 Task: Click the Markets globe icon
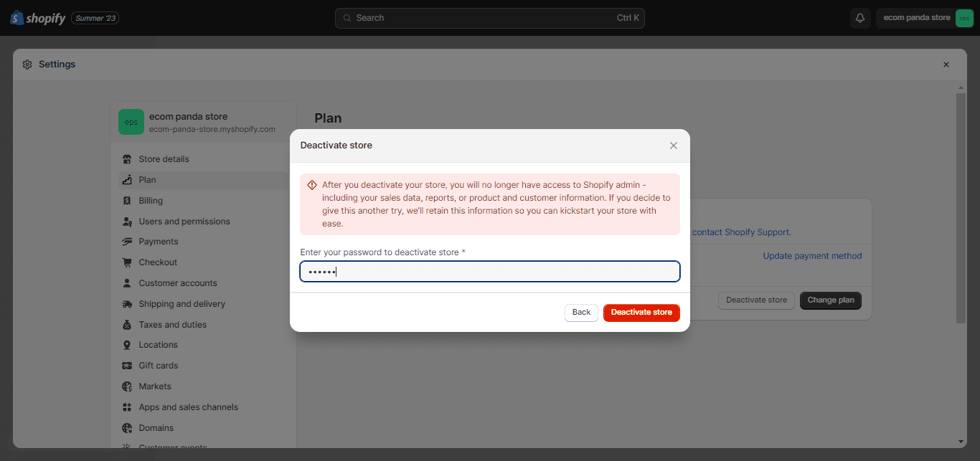(127, 386)
